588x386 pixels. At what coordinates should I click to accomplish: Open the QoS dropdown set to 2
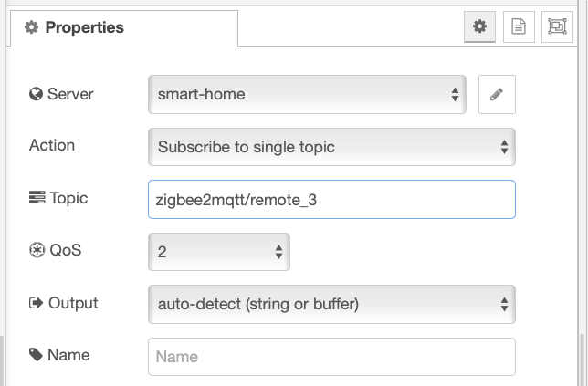point(219,252)
